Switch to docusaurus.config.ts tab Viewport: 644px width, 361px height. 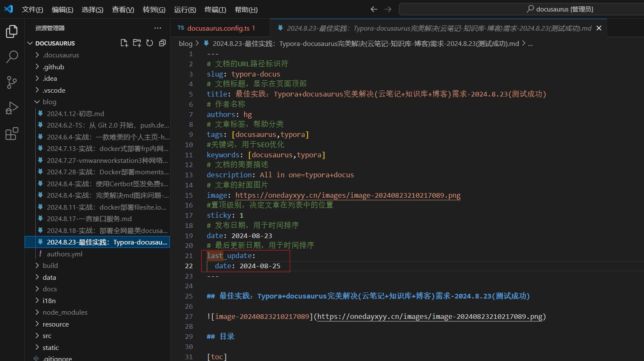(x=220, y=28)
